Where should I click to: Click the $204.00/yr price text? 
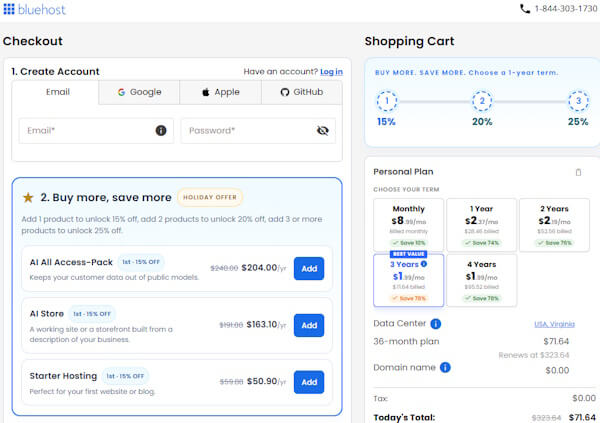[x=264, y=268]
